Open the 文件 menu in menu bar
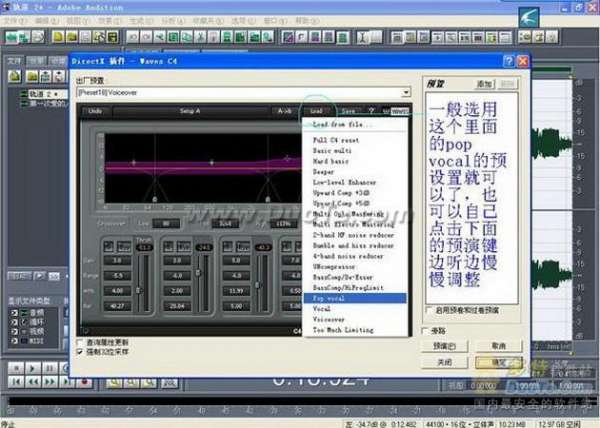The width and height of the screenshot is (600, 428). click(14, 21)
